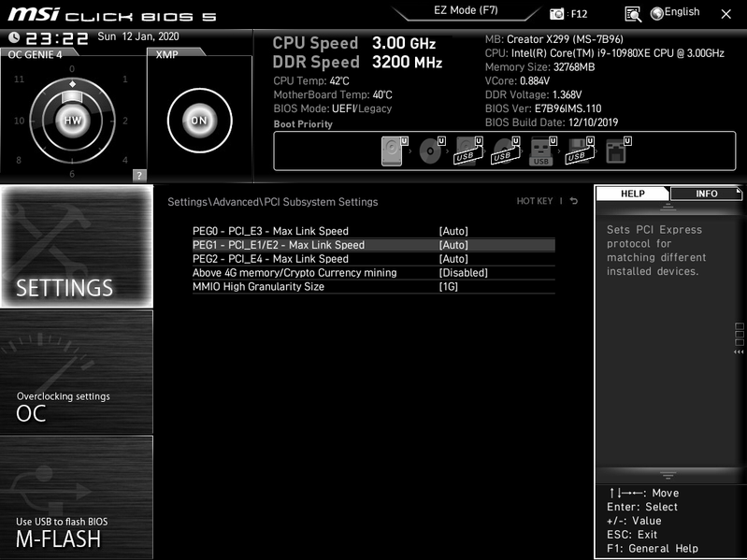Switch to EZ Mode (F7)

466,10
